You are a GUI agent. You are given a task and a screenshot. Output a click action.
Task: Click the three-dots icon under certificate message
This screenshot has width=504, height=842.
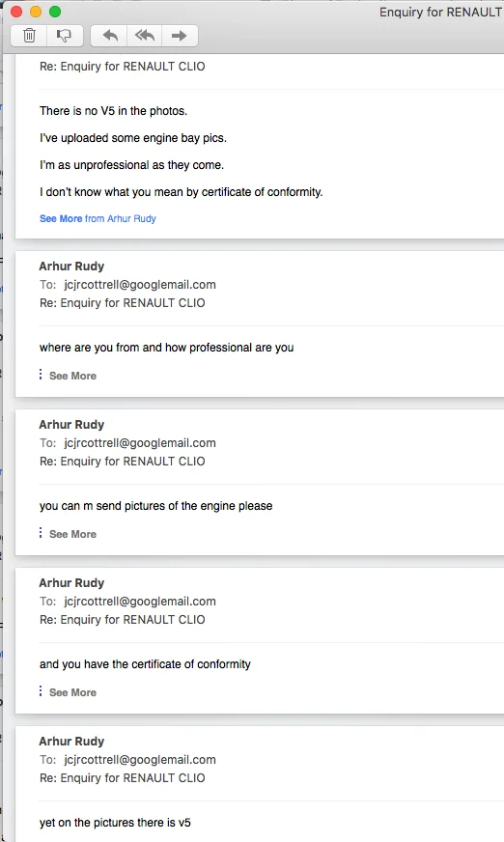coord(41,691)
